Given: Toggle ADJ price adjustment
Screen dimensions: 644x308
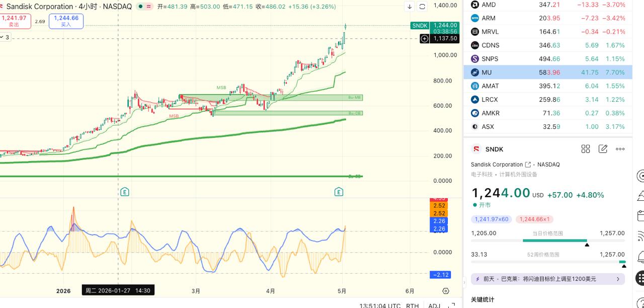Looking at the screenshot, I should click(434, 305).
